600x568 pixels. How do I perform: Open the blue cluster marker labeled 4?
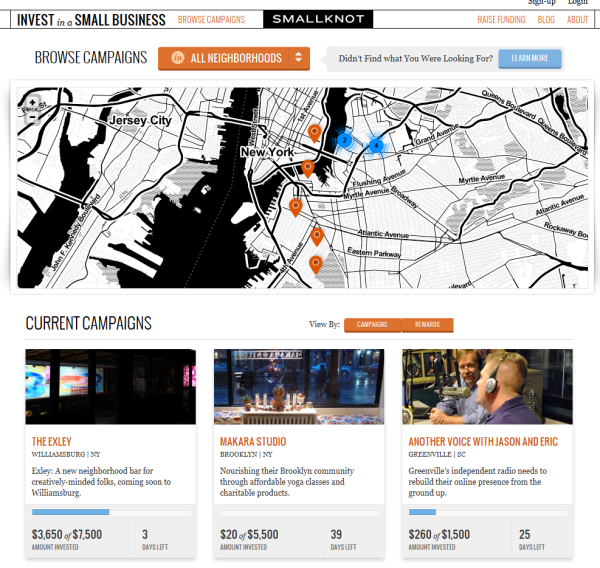click(376, 145)
